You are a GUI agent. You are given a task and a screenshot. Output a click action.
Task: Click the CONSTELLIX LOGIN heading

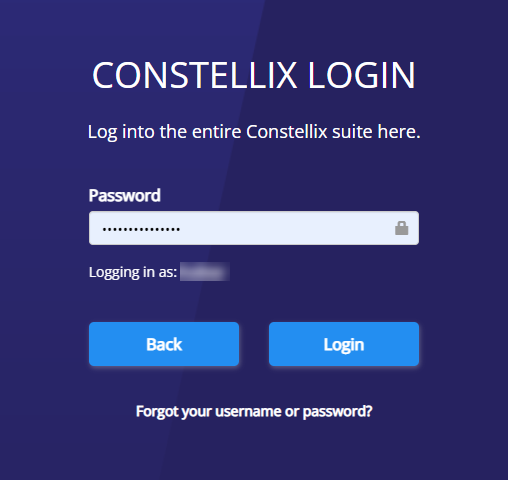click(254, 75)
